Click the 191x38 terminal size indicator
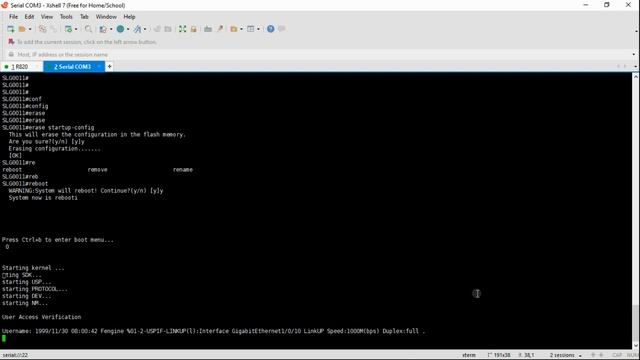Screen dimensions: 640x360 (499, 355)
